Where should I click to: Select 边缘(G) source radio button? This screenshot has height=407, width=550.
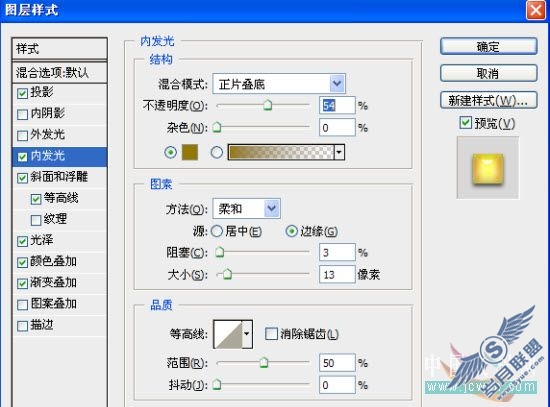click(x=291, y=231)
